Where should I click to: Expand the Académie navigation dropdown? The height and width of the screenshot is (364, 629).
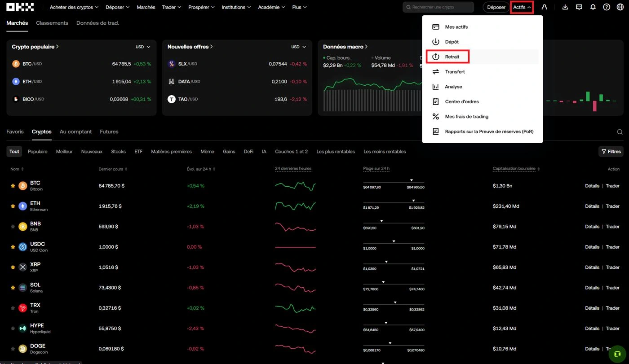pos(271,7)
